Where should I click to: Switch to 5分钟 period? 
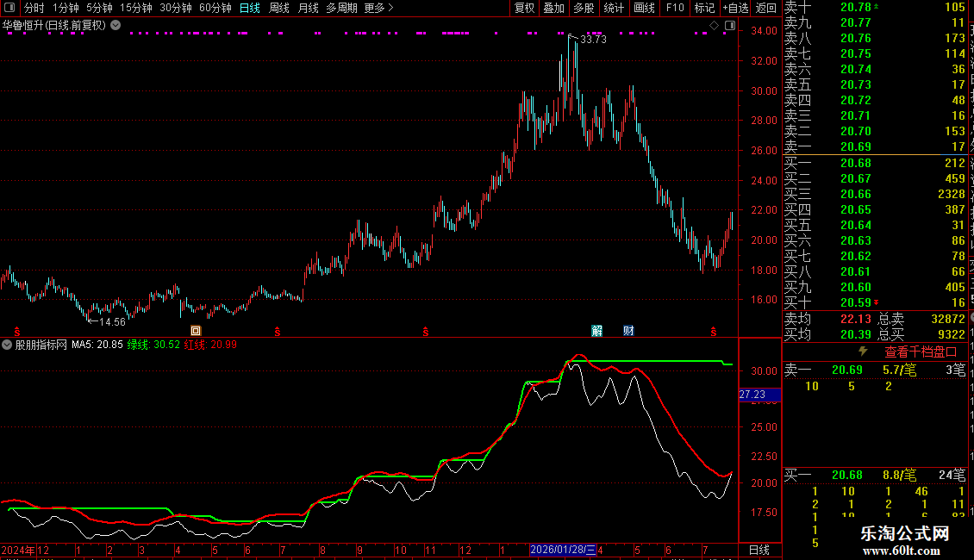[99, 8]
